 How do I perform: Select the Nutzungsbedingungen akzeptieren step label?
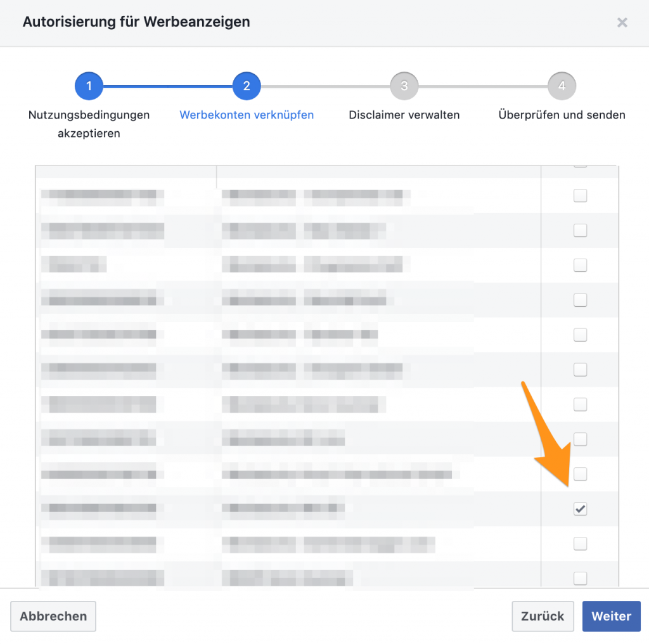point(89,124)
